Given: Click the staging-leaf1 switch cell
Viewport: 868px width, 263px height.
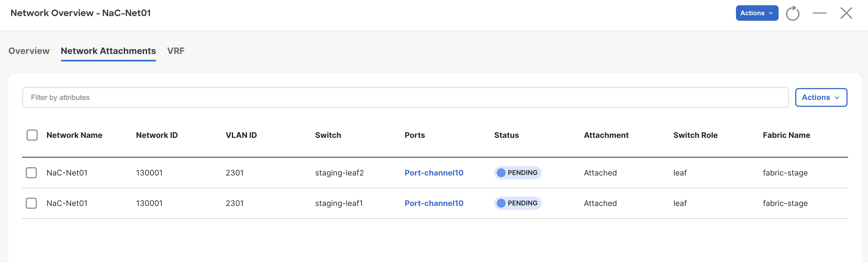Looking at the screenshot, I should coord(339,204).
